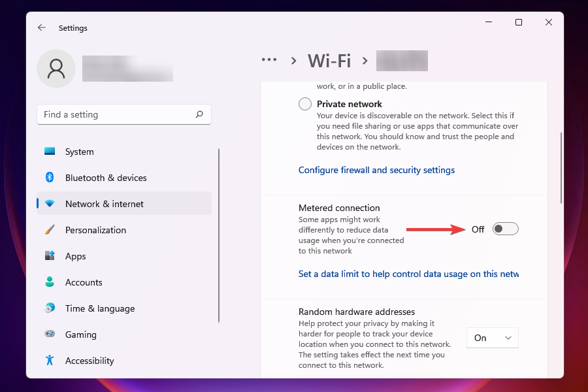The width and height of the screenshot is (588, 392).
Task: Go back using the Settings arrow
Action: pos(42,27)
